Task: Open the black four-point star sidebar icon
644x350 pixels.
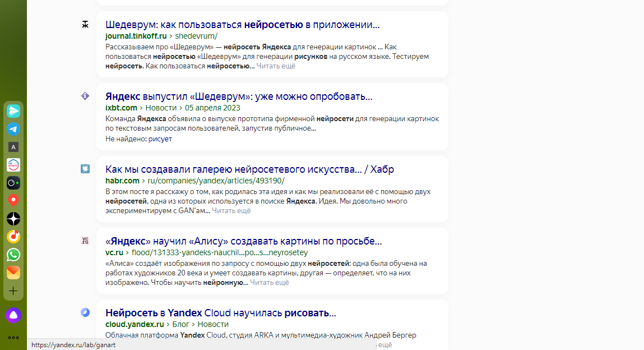Action: pos(13,219)
